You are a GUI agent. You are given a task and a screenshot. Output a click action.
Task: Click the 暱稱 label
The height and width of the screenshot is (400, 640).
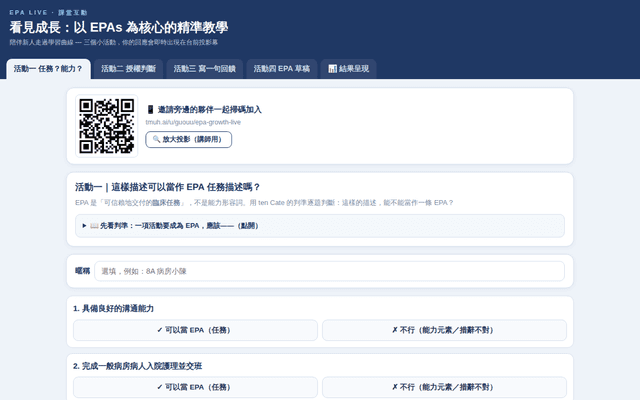click(82, 271)
